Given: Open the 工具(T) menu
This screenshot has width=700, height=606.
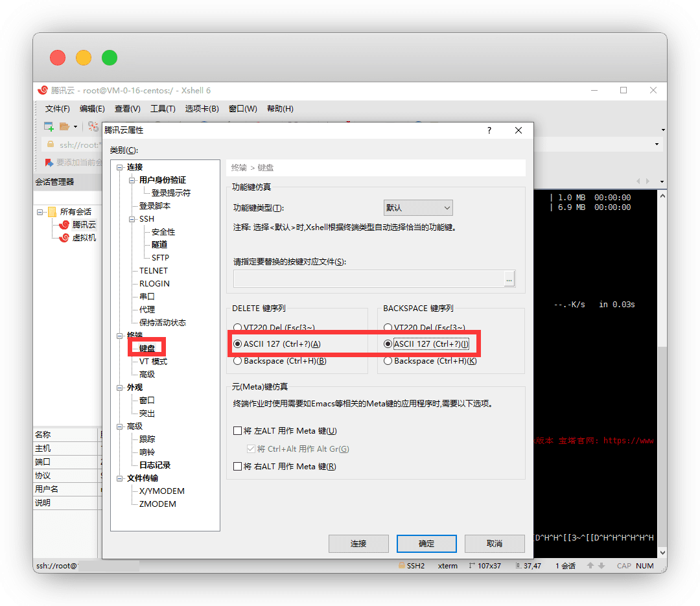Looking at the screenshot, I should pyautogui.click(x=163, y=108).
